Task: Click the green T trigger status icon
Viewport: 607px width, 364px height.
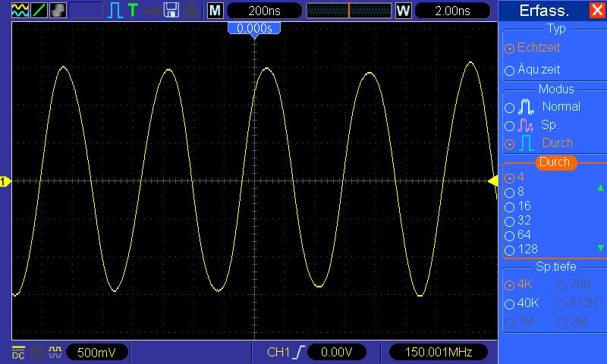Action: click(x=133, y=11)
